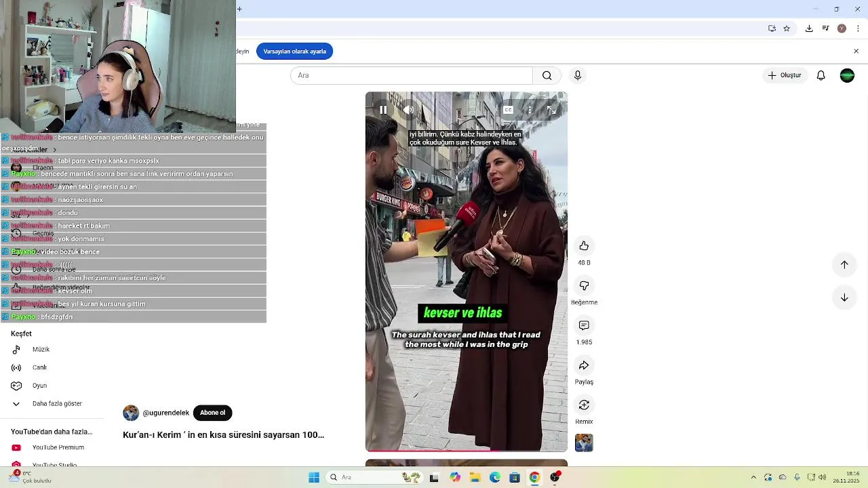Open the YouTube'dan daha fazla heading
This screenshot has width=868, height=488.
click(x=52, y=432)
